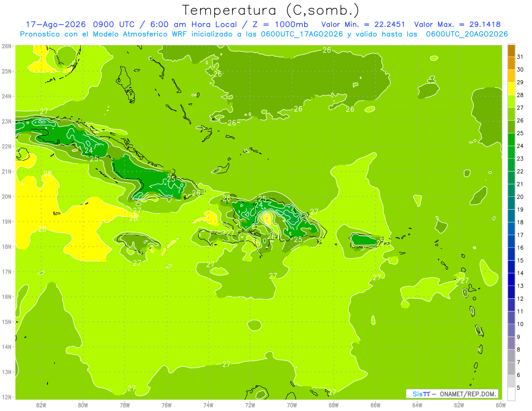This screenshot has height=411, width=532.
Task: Click the '82W' longitude axis label
Action: click(41, 405)
